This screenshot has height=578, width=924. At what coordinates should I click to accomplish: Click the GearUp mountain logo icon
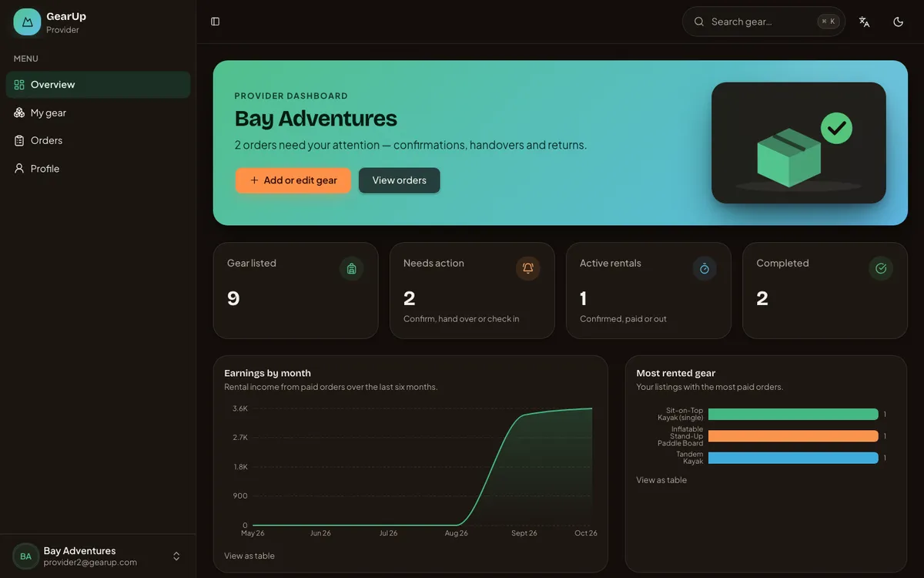tap(27, 22)
